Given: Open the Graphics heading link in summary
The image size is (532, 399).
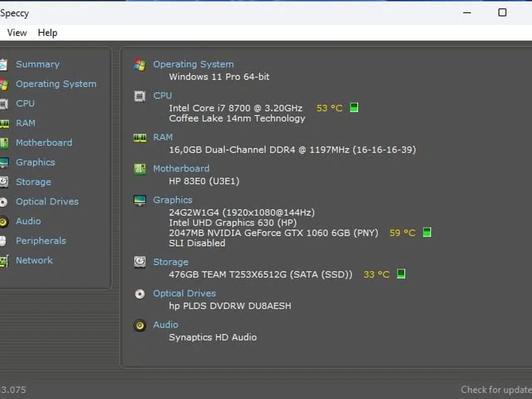Looking at the screenshot, I should pyautogui.click(x=172, y=199).
